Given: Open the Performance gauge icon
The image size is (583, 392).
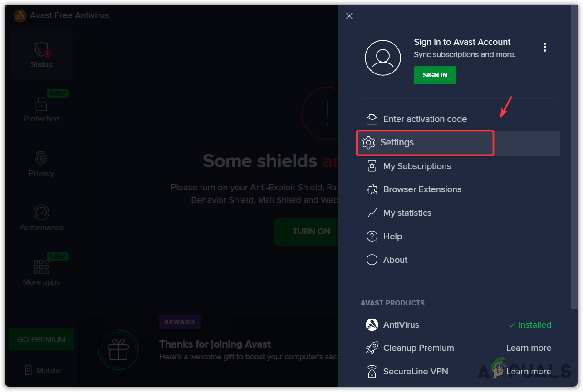Looking at the screenshot, I should click(x=41, y=213).
